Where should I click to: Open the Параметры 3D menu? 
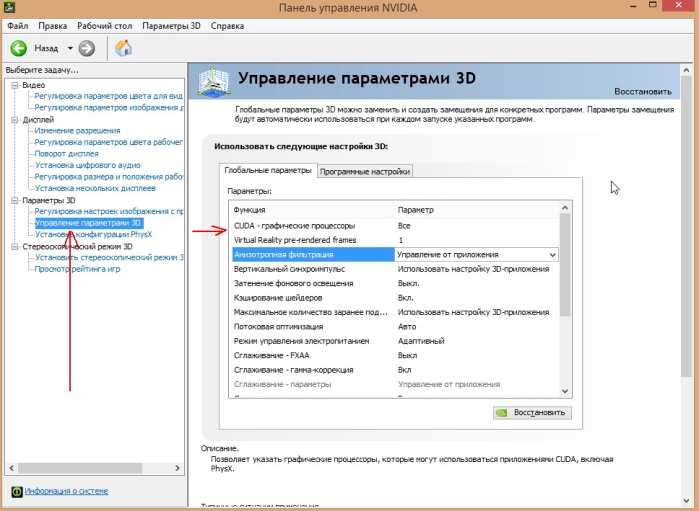[x=171, y=26]
